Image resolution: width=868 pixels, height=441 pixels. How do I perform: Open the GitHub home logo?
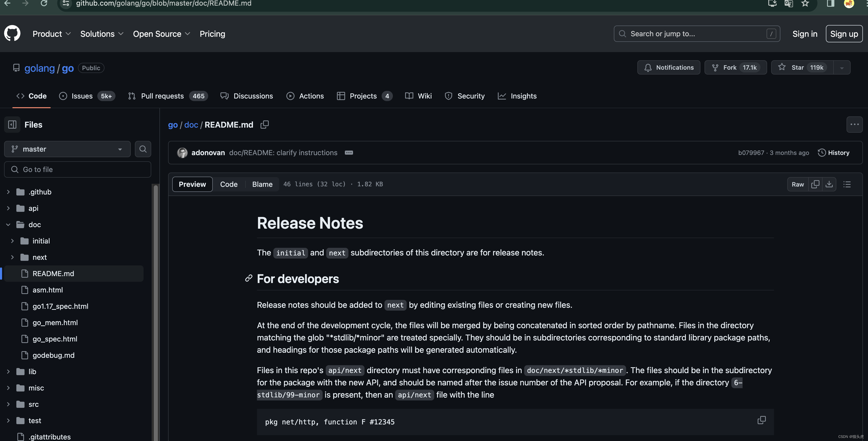12,33
